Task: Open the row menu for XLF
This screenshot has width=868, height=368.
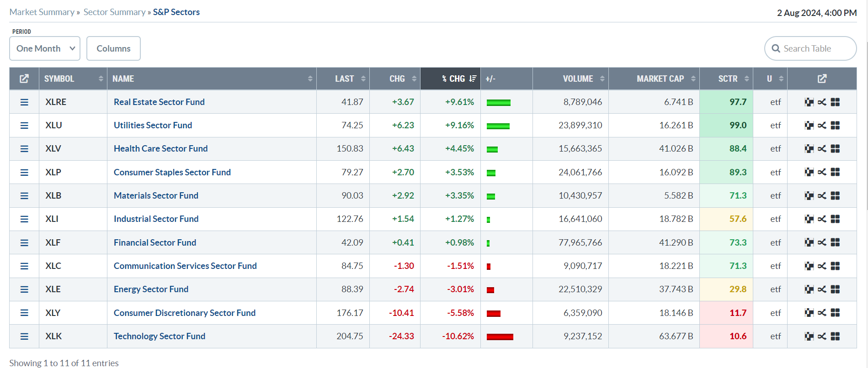Action: pyautogui.click(x=24, y=243)
